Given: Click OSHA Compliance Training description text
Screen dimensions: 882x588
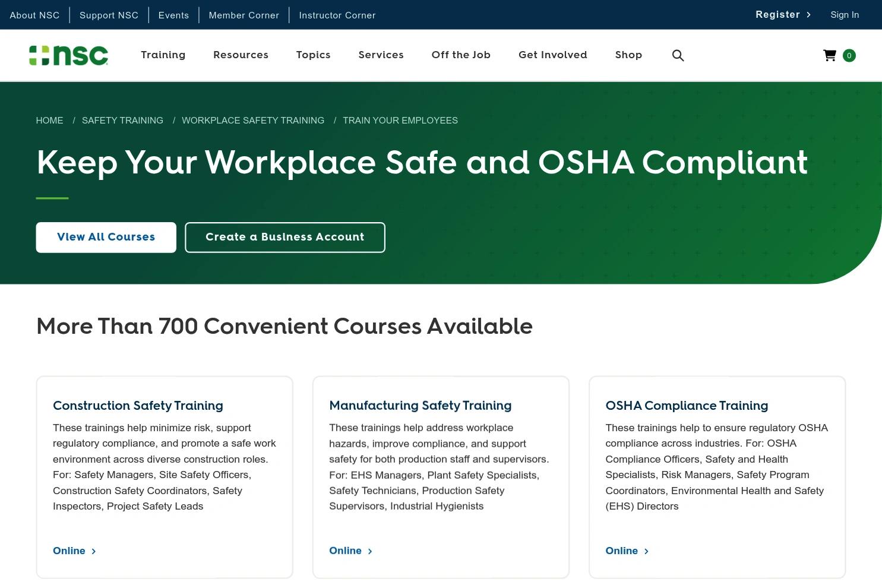Looking at the screenshot, I should [x=716, y=467].
